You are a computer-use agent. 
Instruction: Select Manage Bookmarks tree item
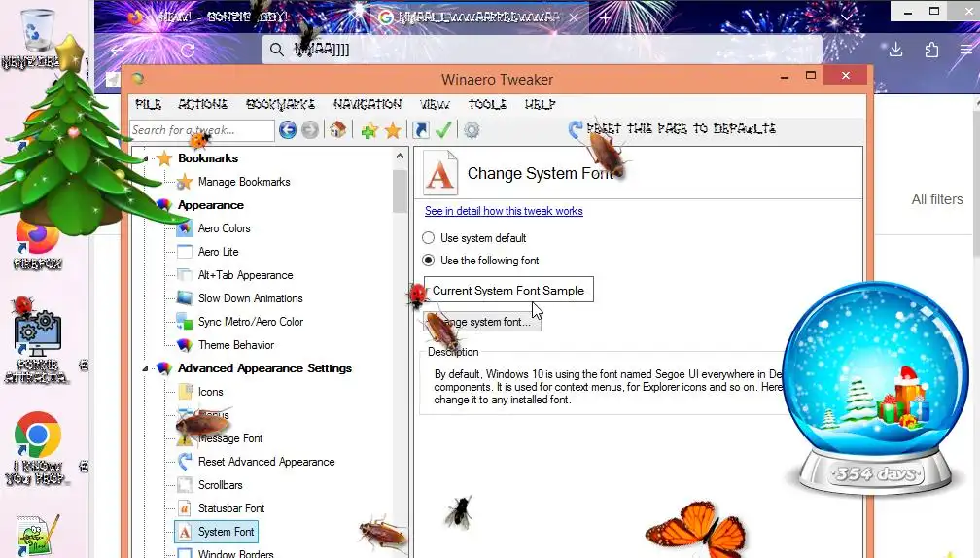(244, 182)
